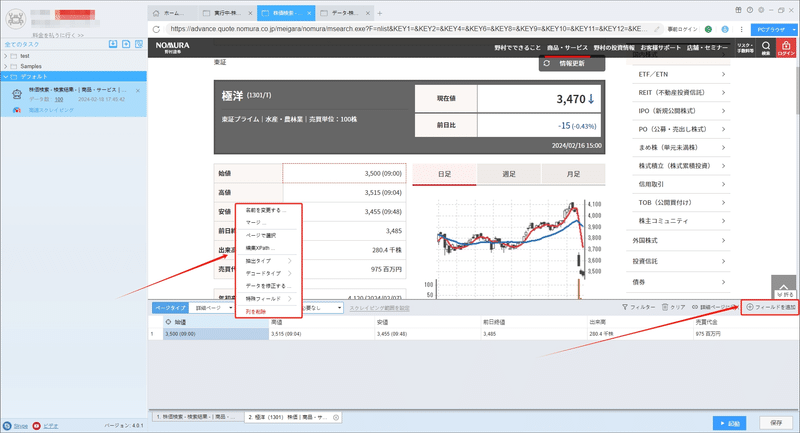This screenshot has width=800, height=433.
Task: Open the help question mark icon
Action: [749, 10]
